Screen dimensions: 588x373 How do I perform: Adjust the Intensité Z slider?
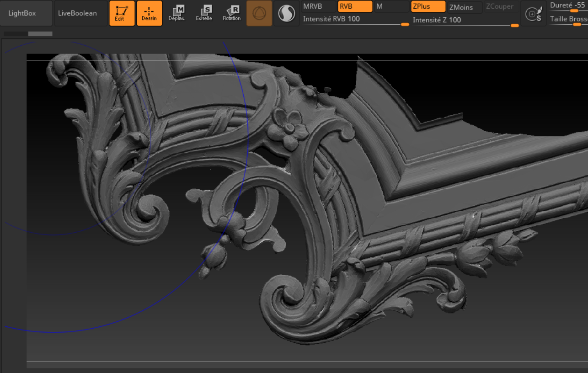point(465,21)
